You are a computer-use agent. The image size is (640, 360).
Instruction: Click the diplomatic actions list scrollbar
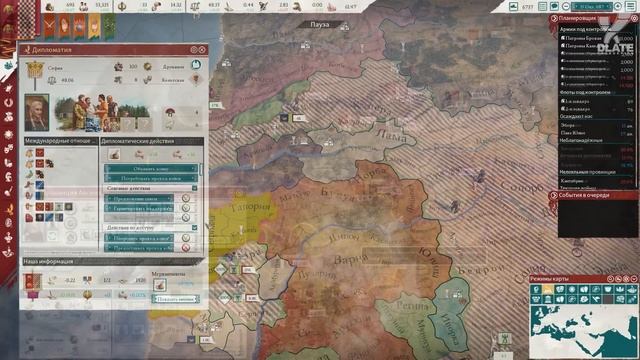(201, 170)
